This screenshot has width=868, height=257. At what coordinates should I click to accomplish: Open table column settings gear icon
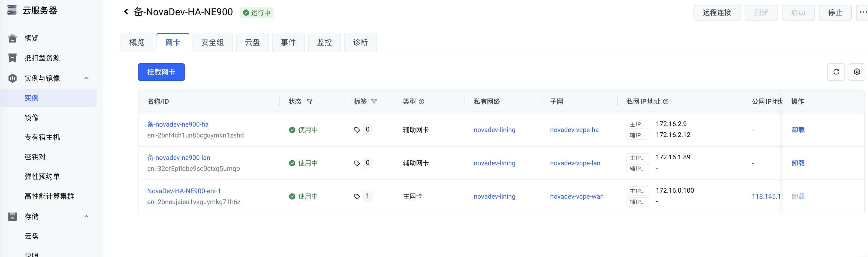point(857,72)
